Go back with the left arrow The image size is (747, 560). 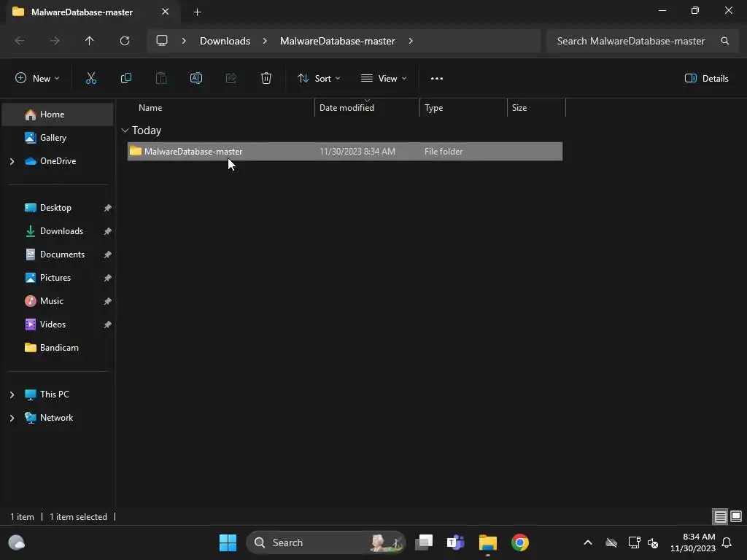tap(20, 41)
